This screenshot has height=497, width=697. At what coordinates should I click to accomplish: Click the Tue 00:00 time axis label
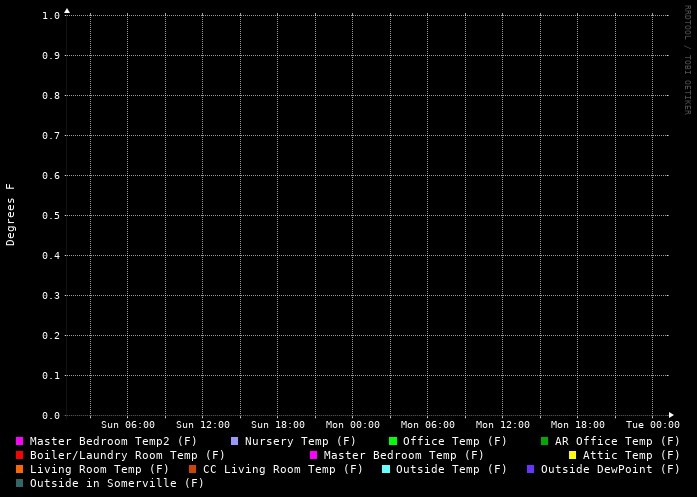tap(652, 425)
